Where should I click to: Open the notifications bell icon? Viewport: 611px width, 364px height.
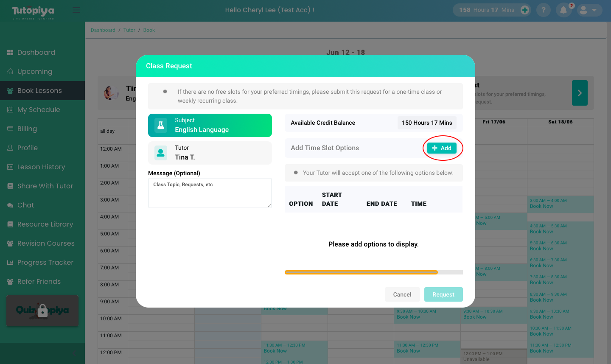click(x=563, y=10)
